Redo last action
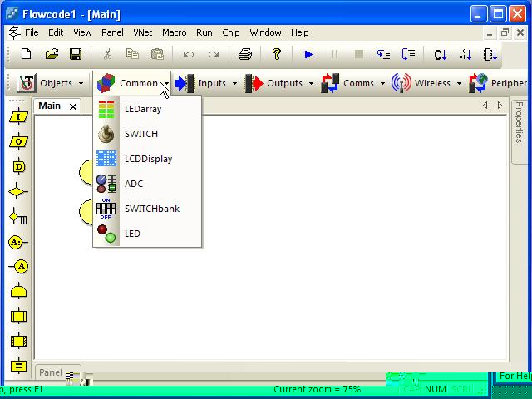 click(214, 54)
